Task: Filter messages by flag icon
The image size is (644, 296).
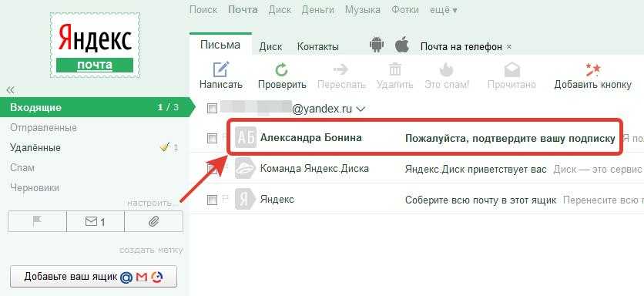Action: pyautogui.click(x=37, y=221)
